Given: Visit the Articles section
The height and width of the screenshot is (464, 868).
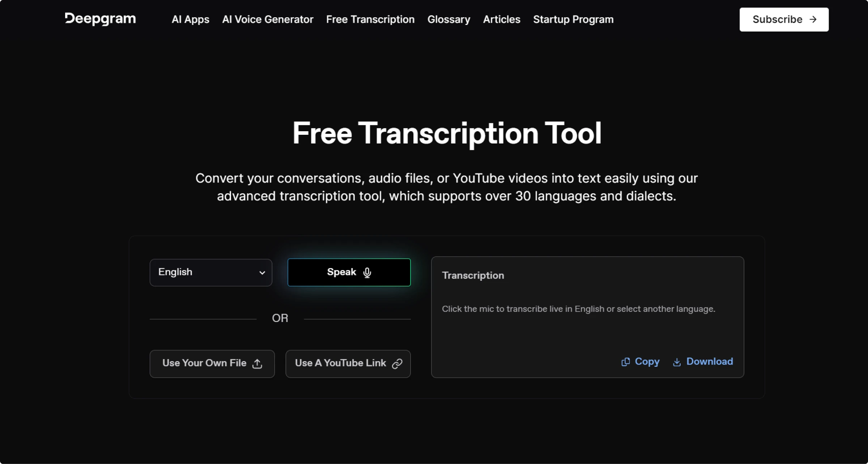Looking at the screenshot, I should (502, 20).
